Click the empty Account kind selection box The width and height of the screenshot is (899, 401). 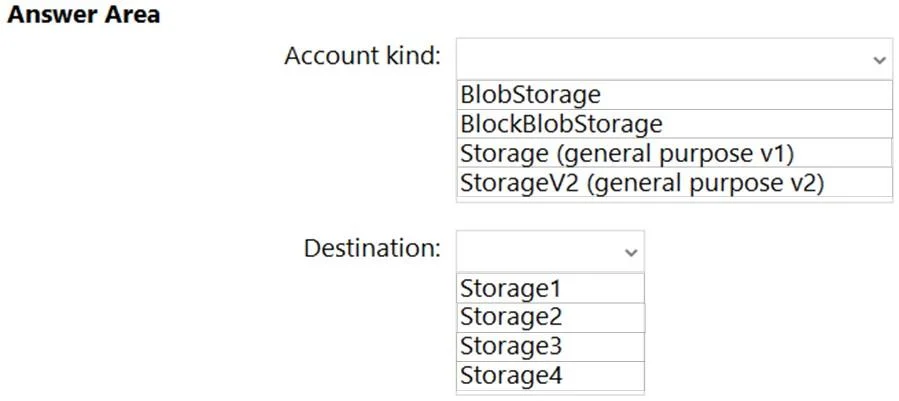click(674, 59)
